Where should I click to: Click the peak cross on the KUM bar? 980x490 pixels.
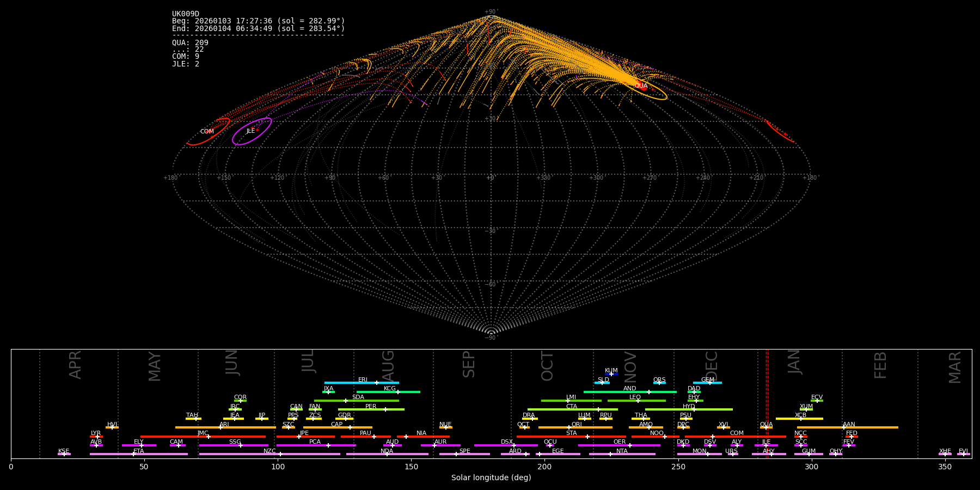tap(611, 374)
